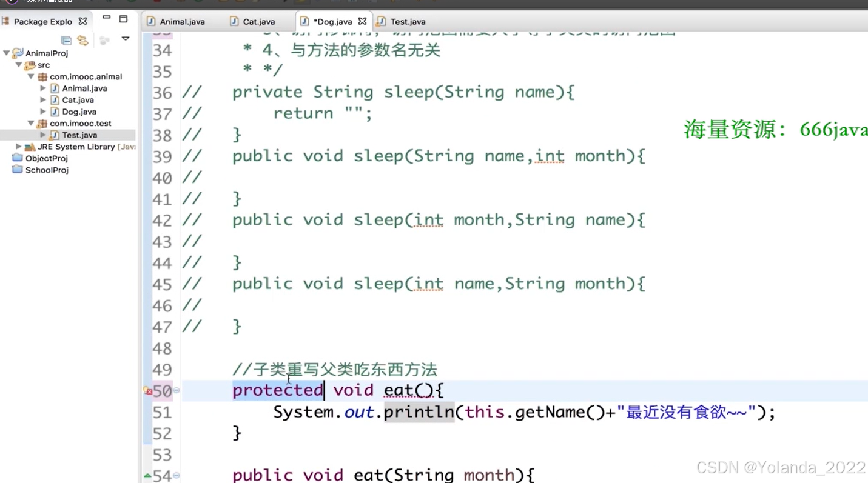
Task: Select the com.imooc.animal package
Action: point(86,76)
